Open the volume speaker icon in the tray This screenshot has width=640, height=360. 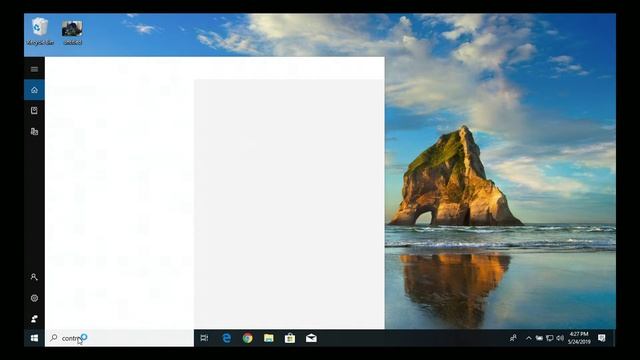(560, 338)
